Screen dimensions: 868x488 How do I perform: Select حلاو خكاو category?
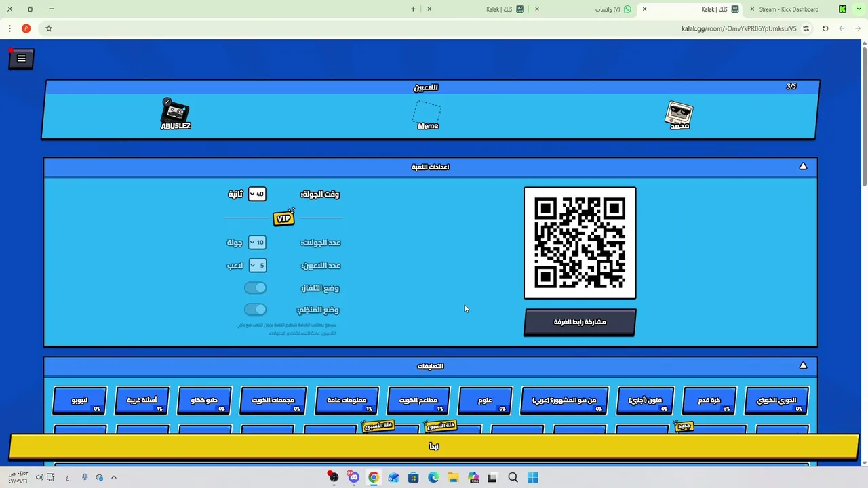point(204,401)
